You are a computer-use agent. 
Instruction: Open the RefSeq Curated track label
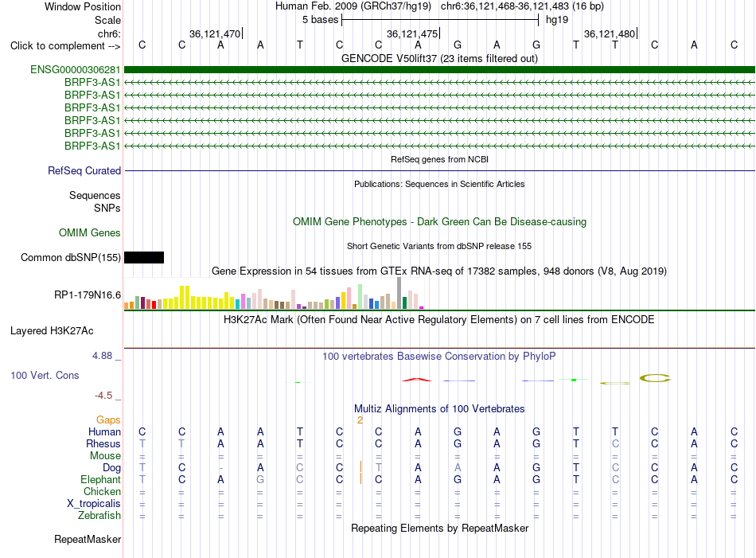[84, 170]
